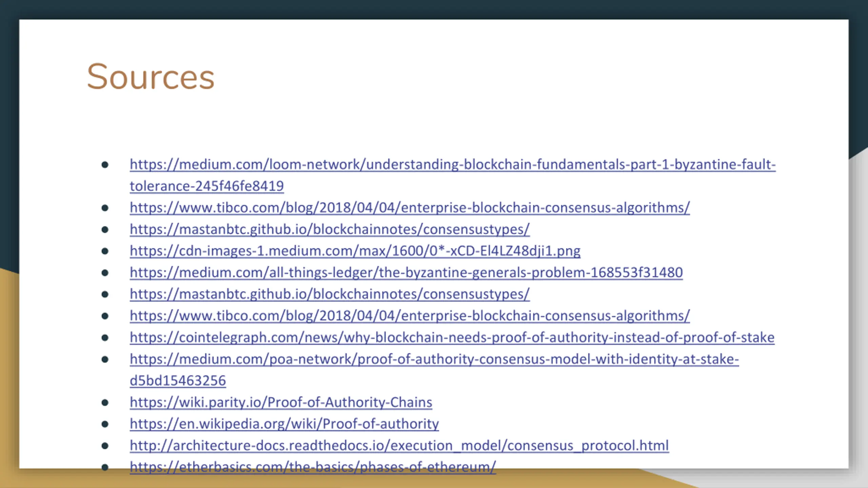Click the bullet beside the cdn-images link
The width and height of the screenshot is (868, 488).
(x=105, y=251)
